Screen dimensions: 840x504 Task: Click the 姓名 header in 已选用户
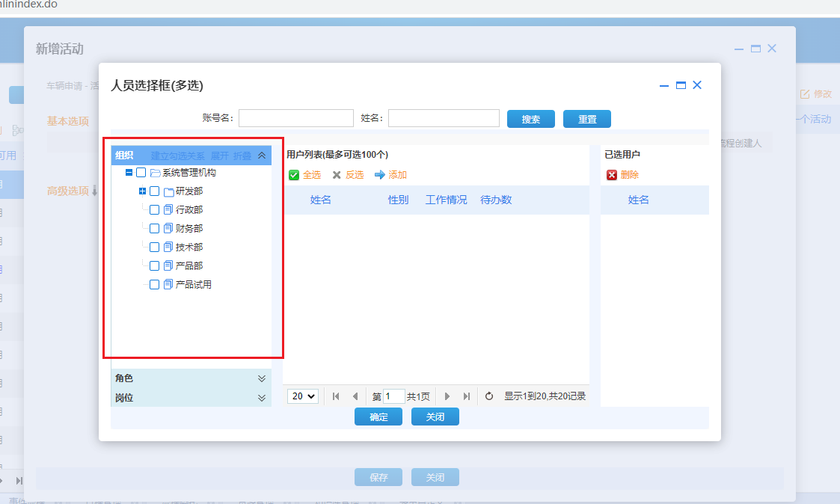[x=638, y=200]
